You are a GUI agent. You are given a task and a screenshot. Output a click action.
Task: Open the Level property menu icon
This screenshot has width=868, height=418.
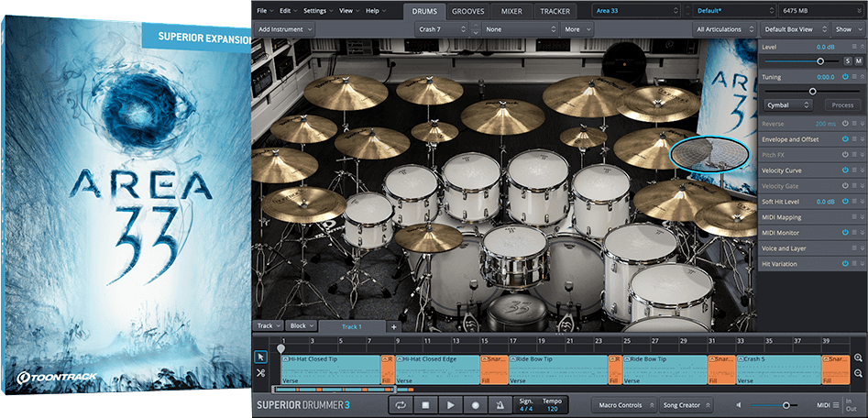(x=854, y=48)
